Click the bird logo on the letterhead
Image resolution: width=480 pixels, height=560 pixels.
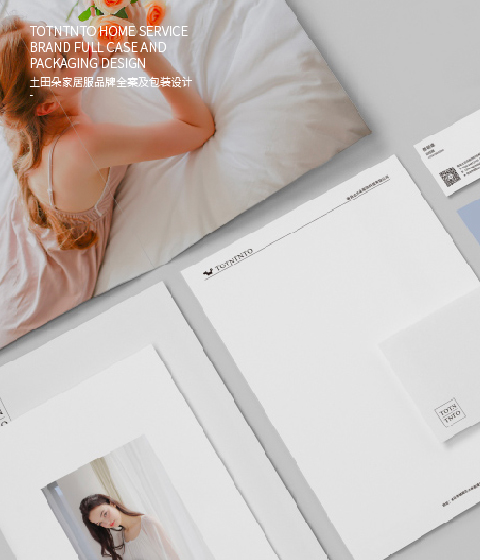[208, 272]
